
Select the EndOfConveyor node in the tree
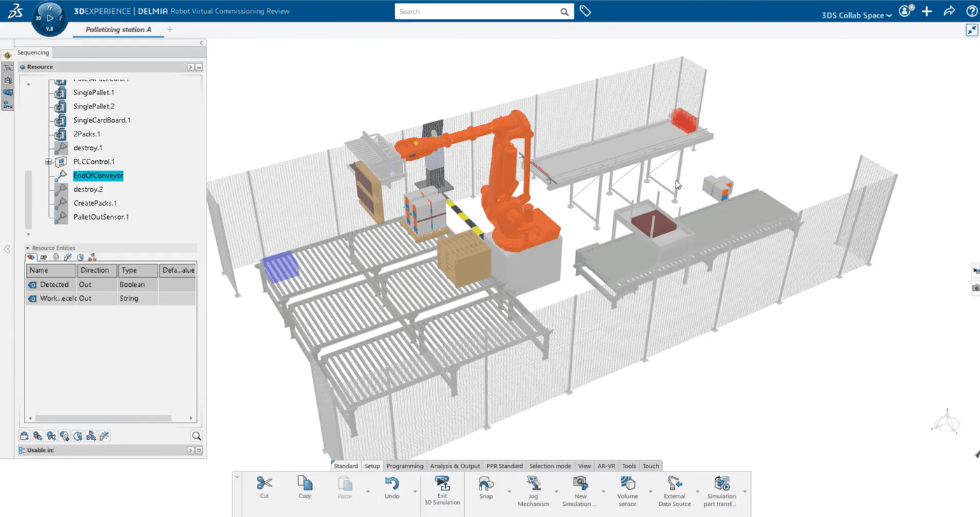coord(98,176)
